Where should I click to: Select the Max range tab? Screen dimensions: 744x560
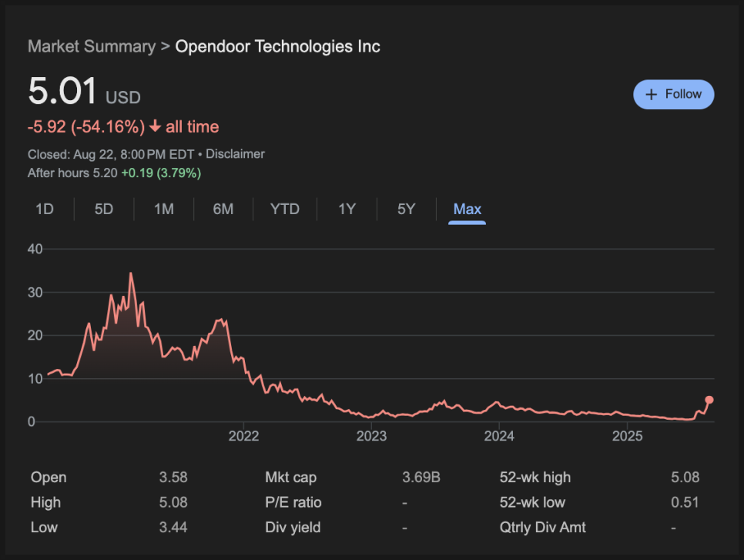(x=467, y=209)
